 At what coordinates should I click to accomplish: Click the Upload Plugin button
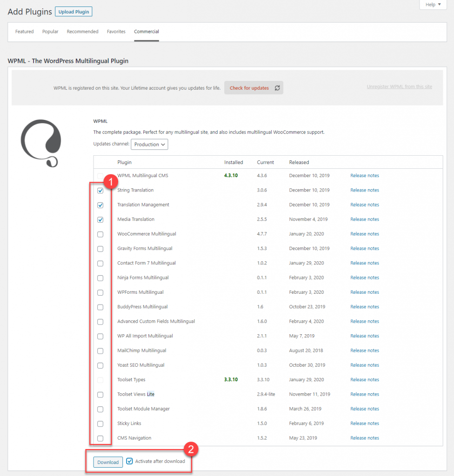[x=73, y=12]
